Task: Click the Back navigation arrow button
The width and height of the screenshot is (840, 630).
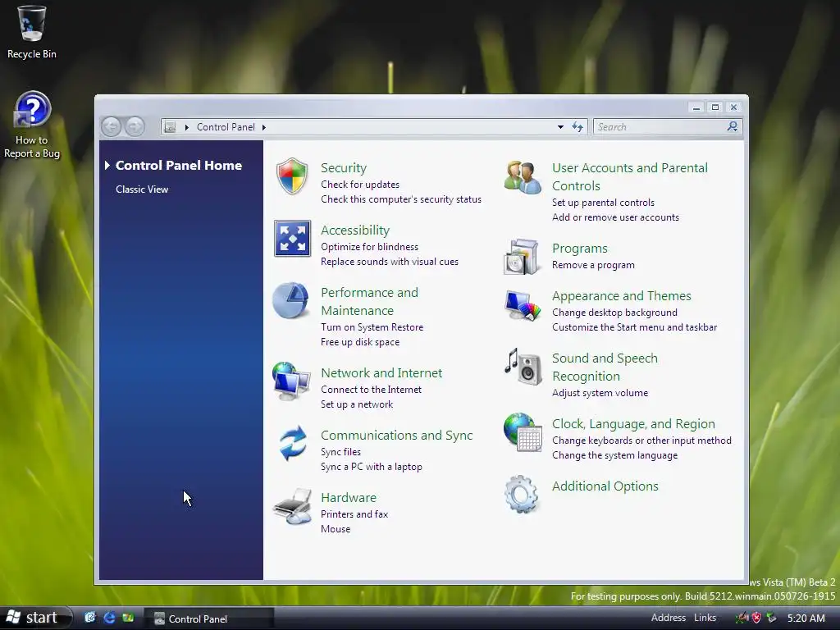Action: 112,127
